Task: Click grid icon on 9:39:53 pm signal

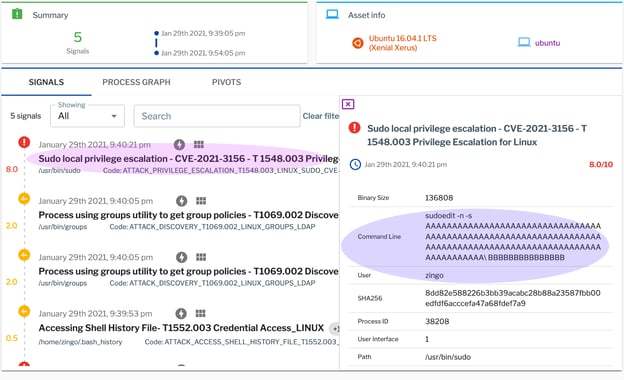Action: [x=201, y=313]
